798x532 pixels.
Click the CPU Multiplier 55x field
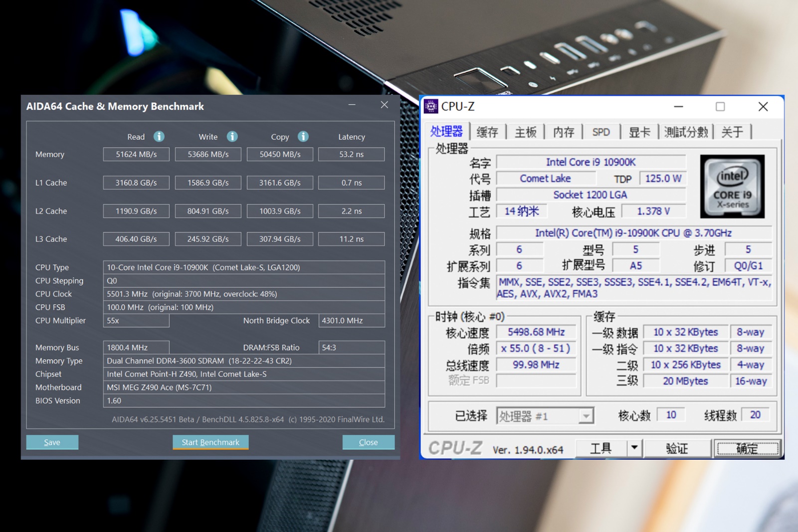tap(136, 321)
